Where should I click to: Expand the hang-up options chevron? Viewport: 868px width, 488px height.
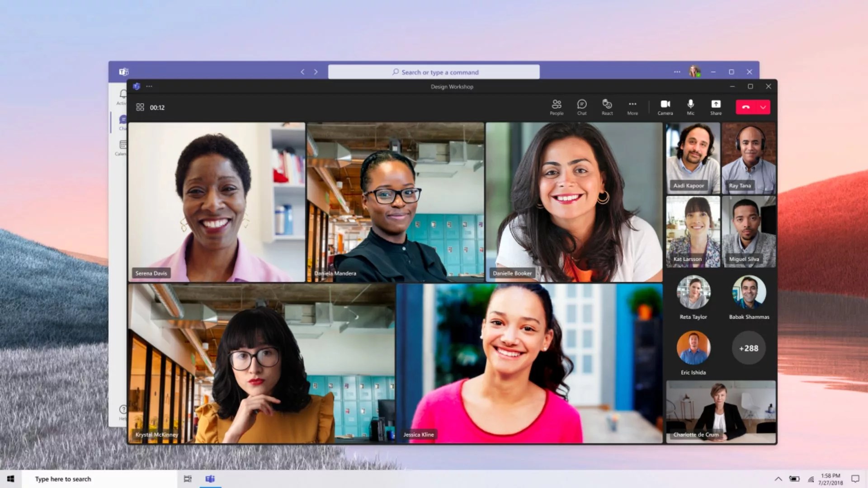point(763,107)
